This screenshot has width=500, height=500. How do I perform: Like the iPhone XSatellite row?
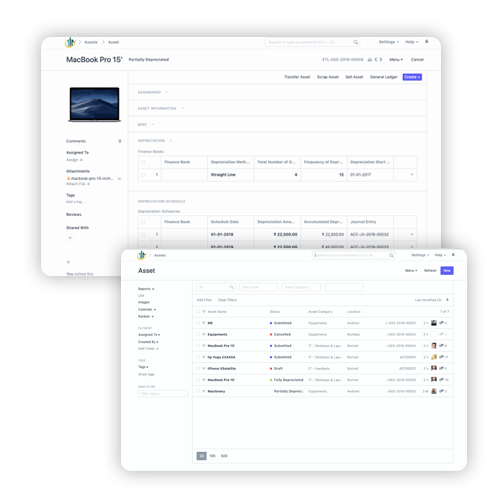coord(203,368)
